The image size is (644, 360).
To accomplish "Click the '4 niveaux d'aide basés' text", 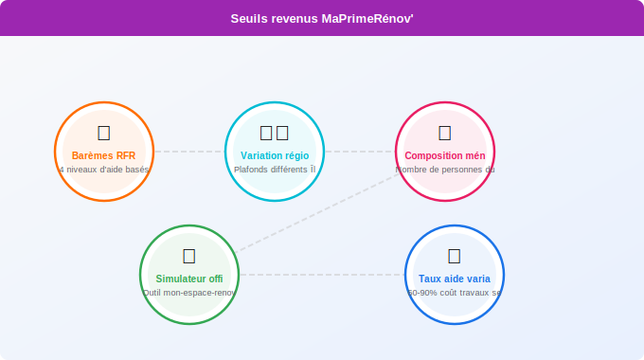I will click(x=104, y=170).
